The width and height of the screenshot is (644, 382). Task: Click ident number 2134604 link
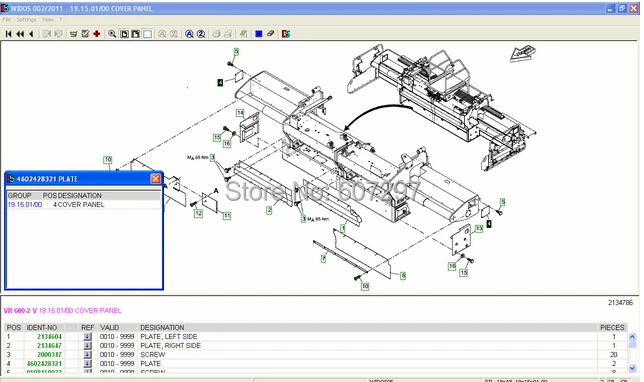pyautogui.click(x=49, y=336)
